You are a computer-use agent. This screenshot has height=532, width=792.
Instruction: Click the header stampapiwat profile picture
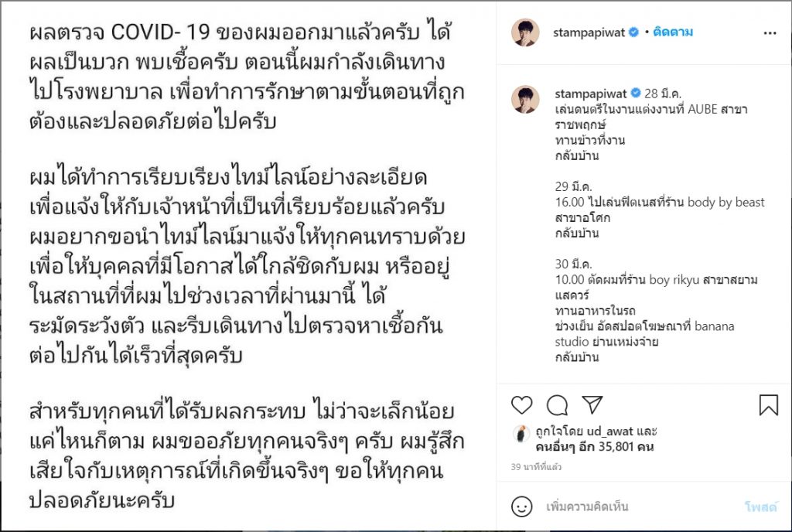coord(525,32)
